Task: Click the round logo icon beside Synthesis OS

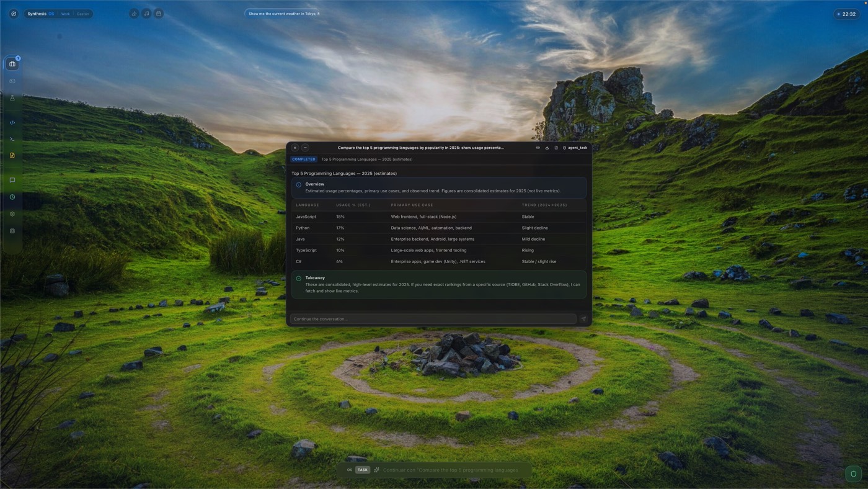Action: point(14,14)
